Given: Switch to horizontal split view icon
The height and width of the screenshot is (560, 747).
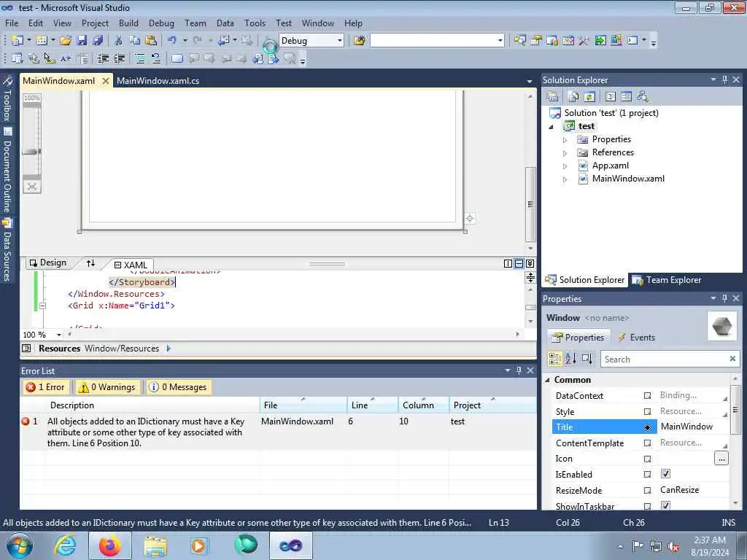Looking at the screenshot, I should pos(519,263).
